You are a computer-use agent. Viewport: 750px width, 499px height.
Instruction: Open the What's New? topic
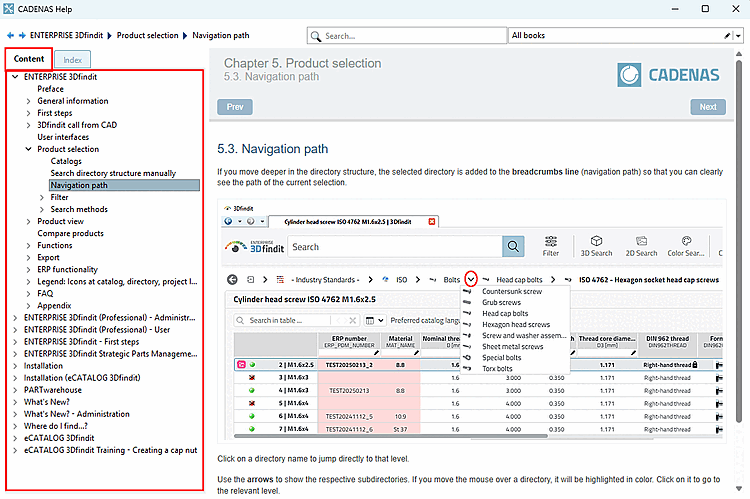click(x=46, y=402)
